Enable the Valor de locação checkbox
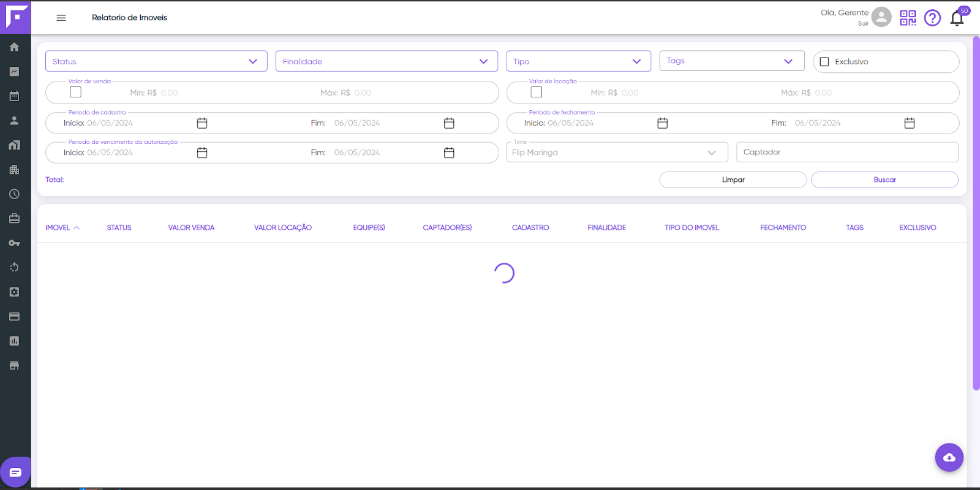980x490 pixels. tap(537, 92)
